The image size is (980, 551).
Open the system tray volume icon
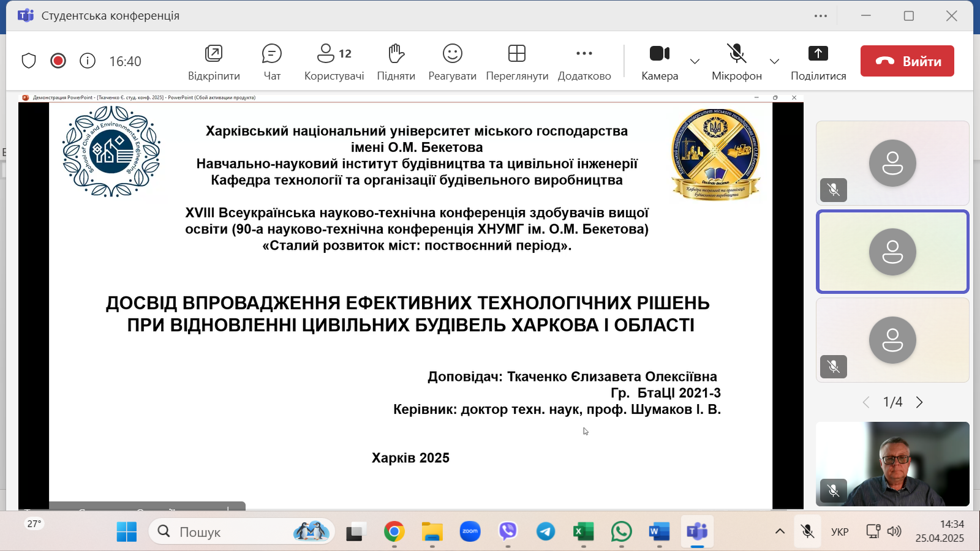click(x=894, y=531)
